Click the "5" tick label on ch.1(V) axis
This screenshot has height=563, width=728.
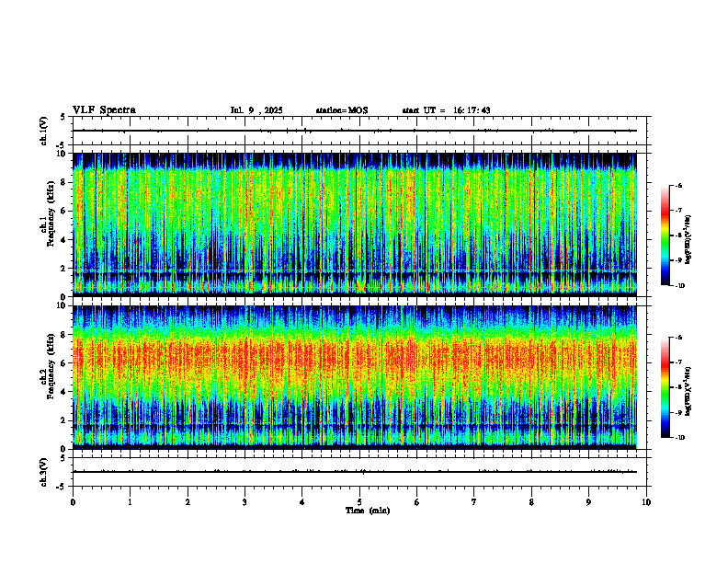(63, 117)
